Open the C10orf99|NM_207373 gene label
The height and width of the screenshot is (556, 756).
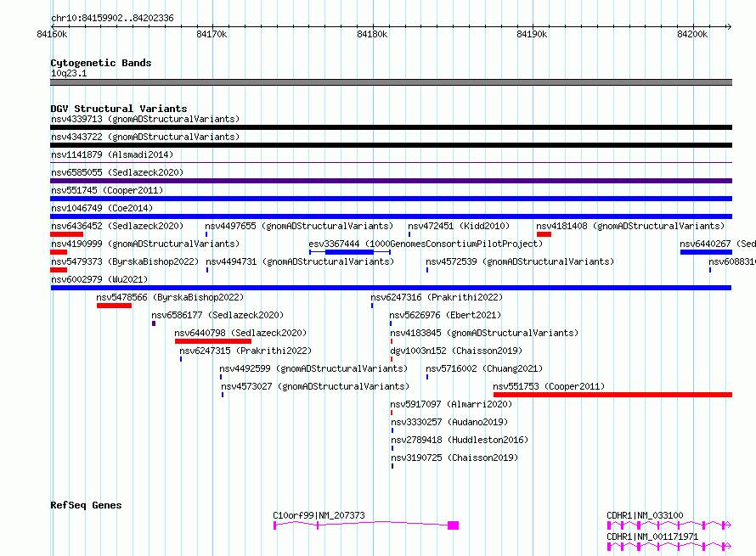tap(319, 515)
